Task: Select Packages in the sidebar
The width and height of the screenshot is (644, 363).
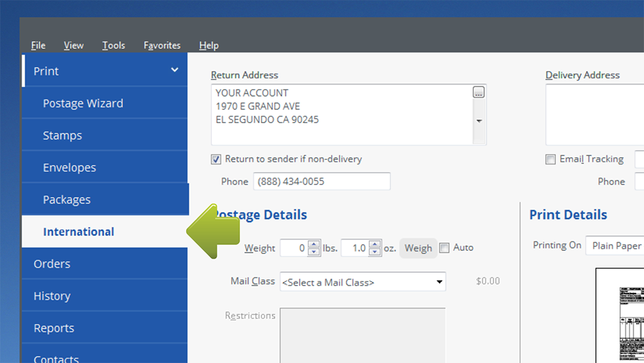Action: tap(67, 200)
